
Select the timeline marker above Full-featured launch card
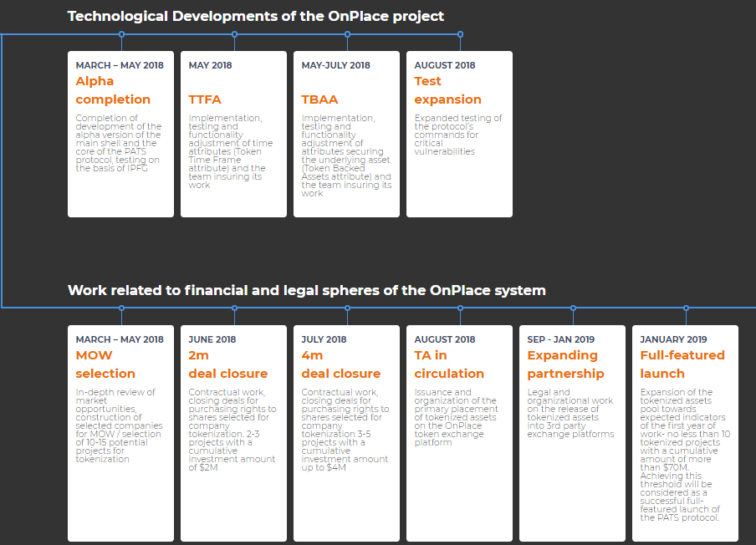click(x=686, y=308)
